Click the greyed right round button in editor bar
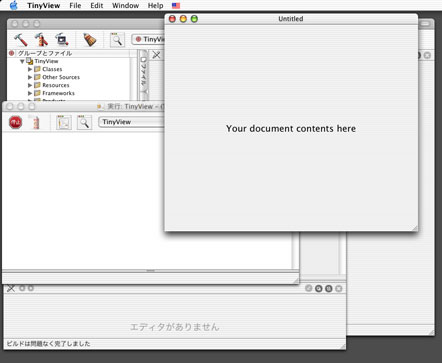442x363 pixels. tap(339, 288)
